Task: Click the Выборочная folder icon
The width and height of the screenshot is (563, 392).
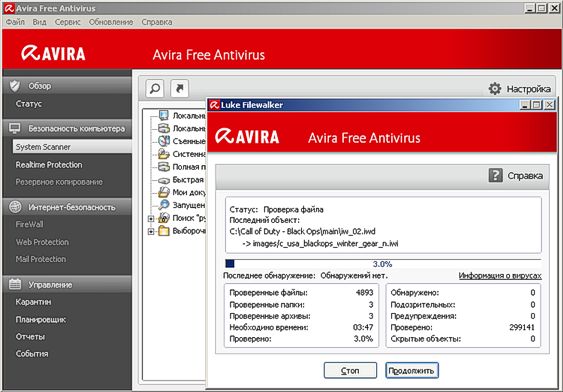Action: click(x=164, y=230)
